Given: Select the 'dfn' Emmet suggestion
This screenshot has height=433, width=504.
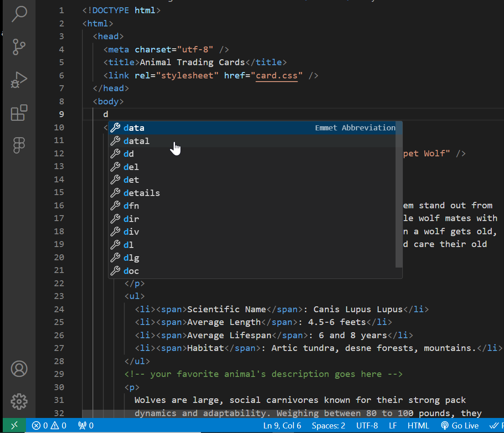Looking at the screenshot, I should [x=252, y=206].
